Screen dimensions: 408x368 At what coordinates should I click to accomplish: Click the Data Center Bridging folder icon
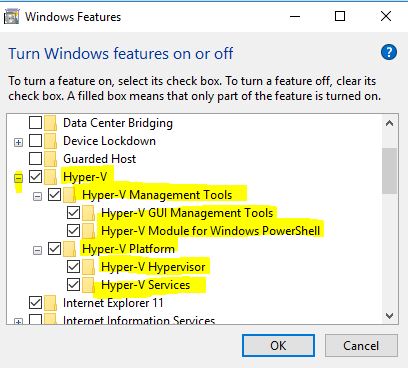tap(50, 123)
